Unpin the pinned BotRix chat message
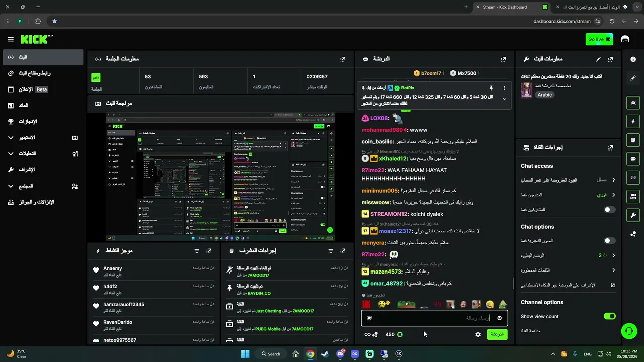Image resolution: width=644 pixels, height=362 pixels. coord(491,88)
